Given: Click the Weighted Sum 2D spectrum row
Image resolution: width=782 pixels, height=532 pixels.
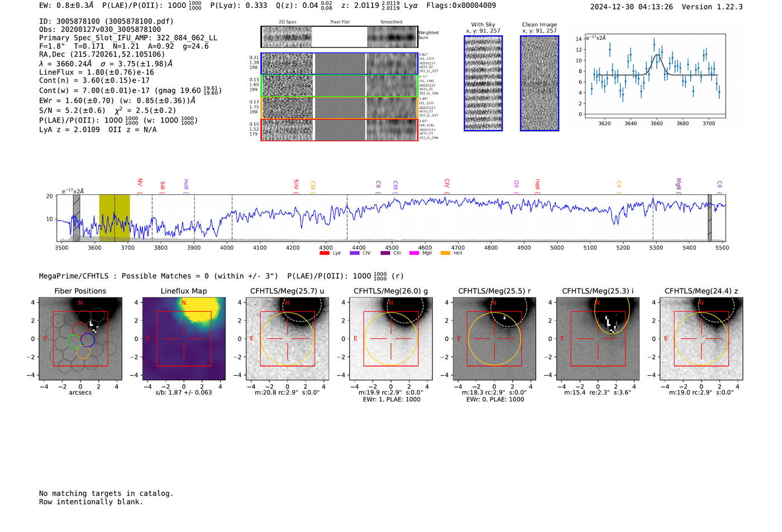Looking at the screenshot, I should (x=340, y=37).
